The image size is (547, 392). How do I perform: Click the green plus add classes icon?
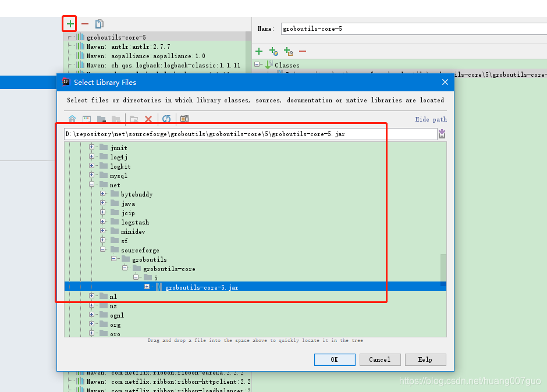[259, 51]
